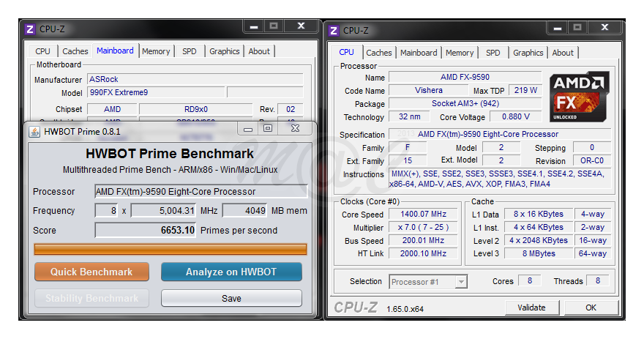Image resolution: width=644 pixels, height=339 pixels.
Task: Open Graphics tab in left CPU-Z window
Action: [224, 51]
